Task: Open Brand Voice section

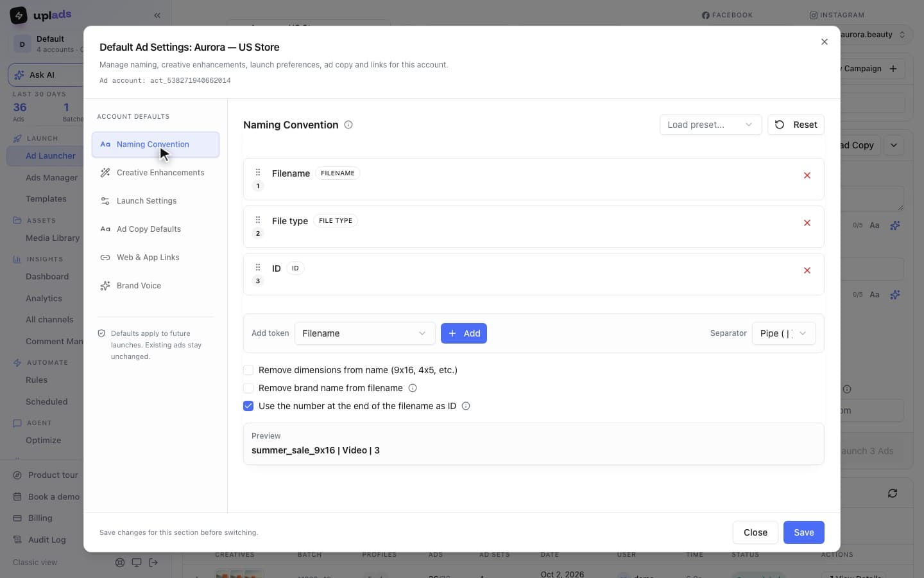Action: [x=155, y=286]
